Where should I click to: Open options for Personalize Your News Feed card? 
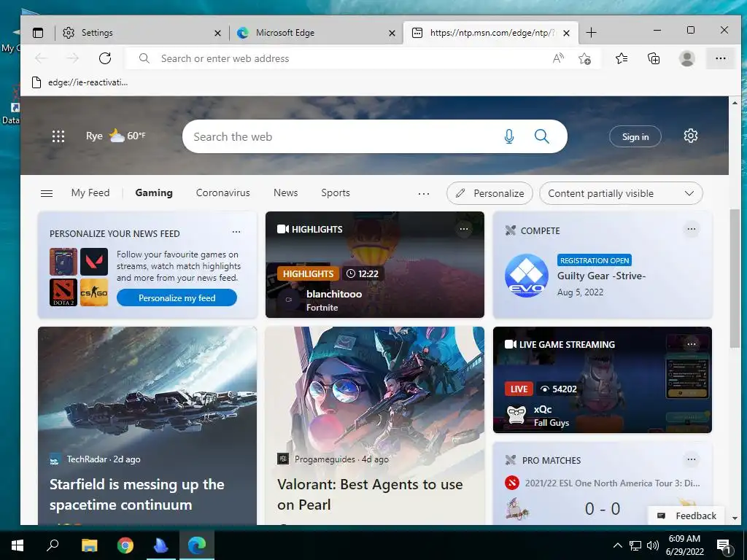(236, 232)
